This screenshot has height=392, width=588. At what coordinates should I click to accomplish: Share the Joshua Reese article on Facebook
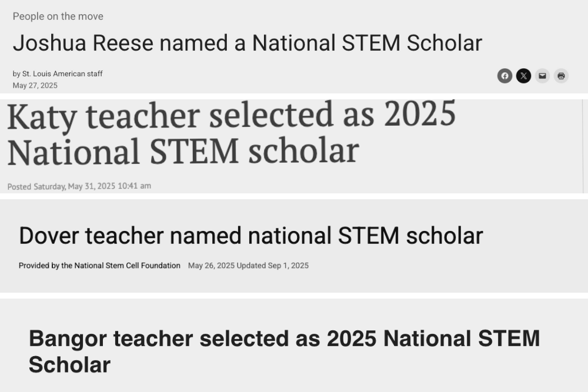click(505, 76)
